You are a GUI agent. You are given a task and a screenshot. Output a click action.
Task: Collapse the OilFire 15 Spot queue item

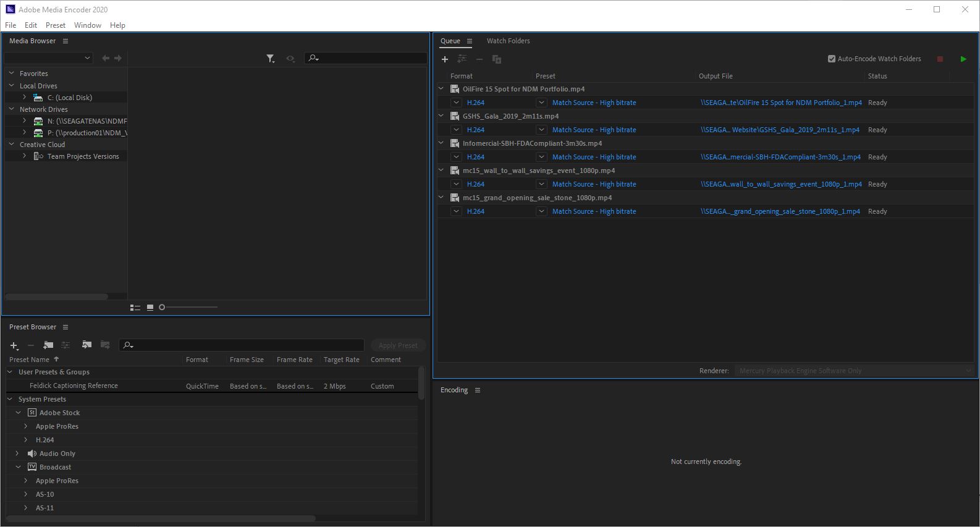pos(441,89)
